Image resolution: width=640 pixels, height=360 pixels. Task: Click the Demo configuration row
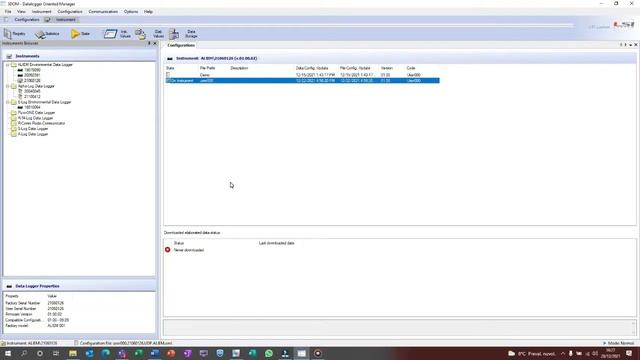click(x=302, y=75)
